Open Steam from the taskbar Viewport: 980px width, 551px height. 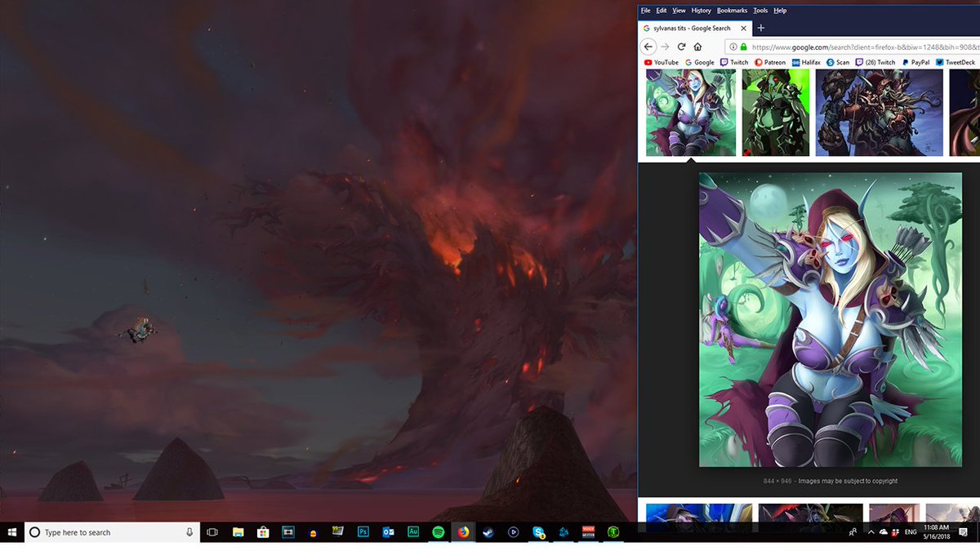(x=488, y=532)
